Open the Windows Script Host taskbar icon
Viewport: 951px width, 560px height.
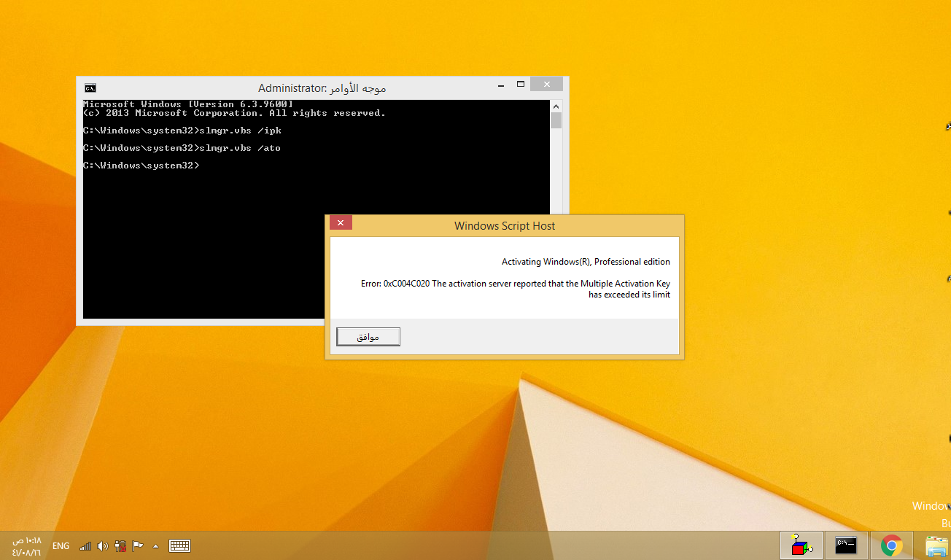801,545
